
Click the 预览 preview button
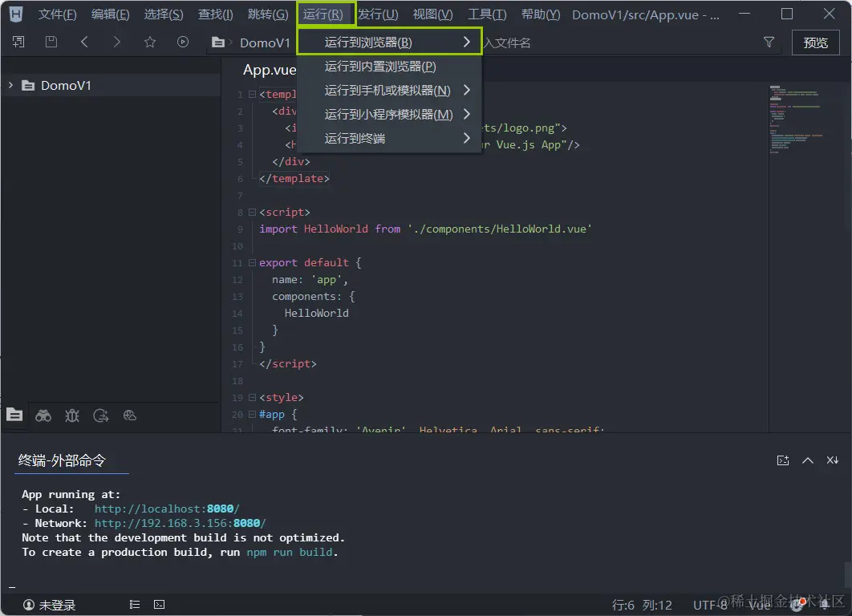pos(815,43)
